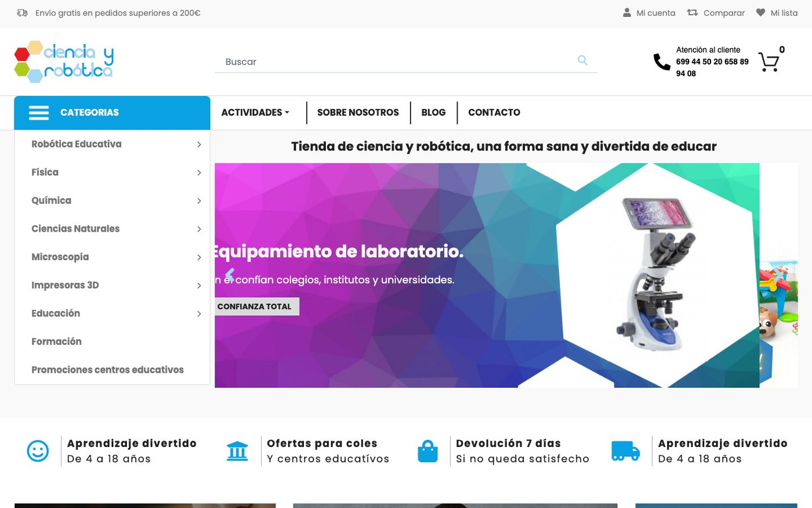
Task: Open the Blog menu item
Action: [x=433, y=113]
